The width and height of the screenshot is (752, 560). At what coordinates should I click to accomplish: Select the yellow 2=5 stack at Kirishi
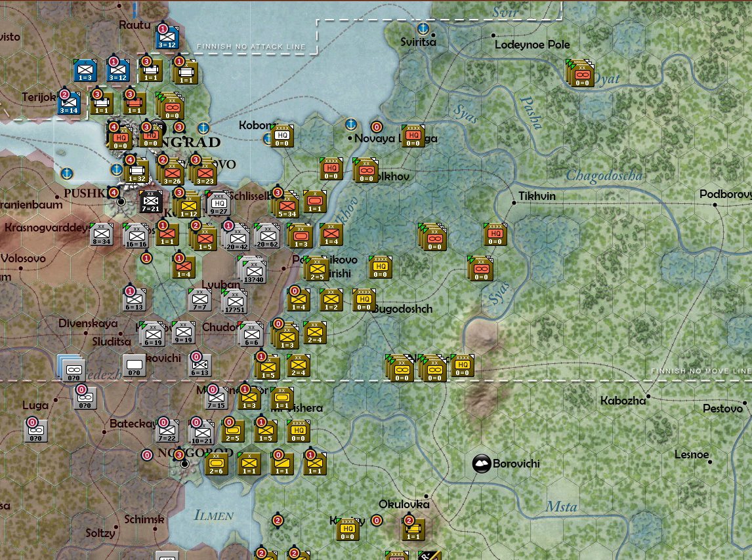[x=316, y=269]
